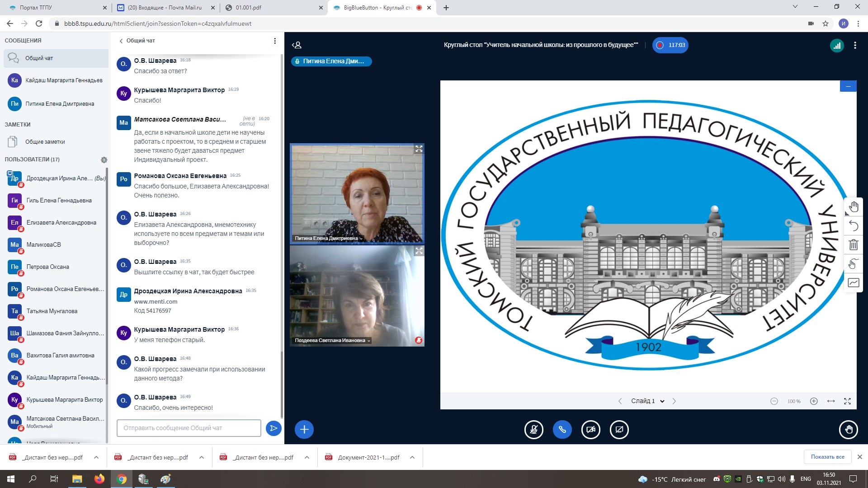Image resolution: width=868 pixels, height=488 pixels.
Task: Select user Петрова Оксана
Action: click(x=56, y=267)
